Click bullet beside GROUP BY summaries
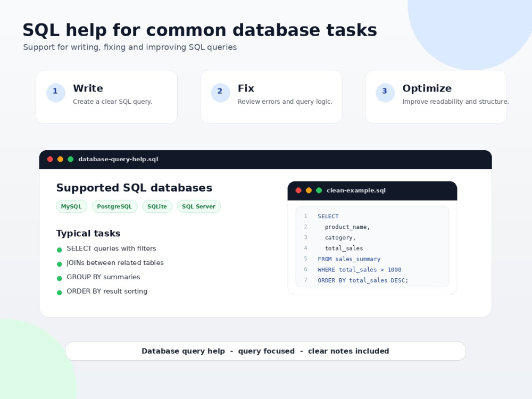Image resolution: width=532 pixels, height=399 pixels. pyautogui.click(x=60, y=279)
